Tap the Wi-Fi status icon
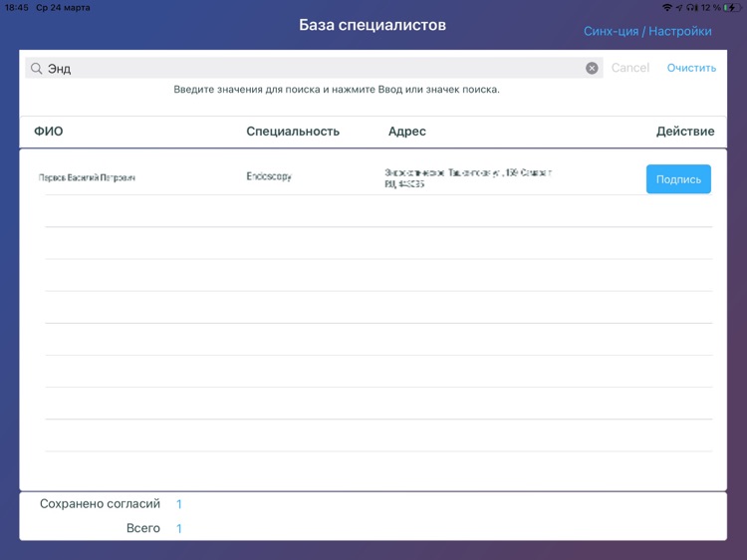Viewport: 747px width, 560px height. click(667, 8)
